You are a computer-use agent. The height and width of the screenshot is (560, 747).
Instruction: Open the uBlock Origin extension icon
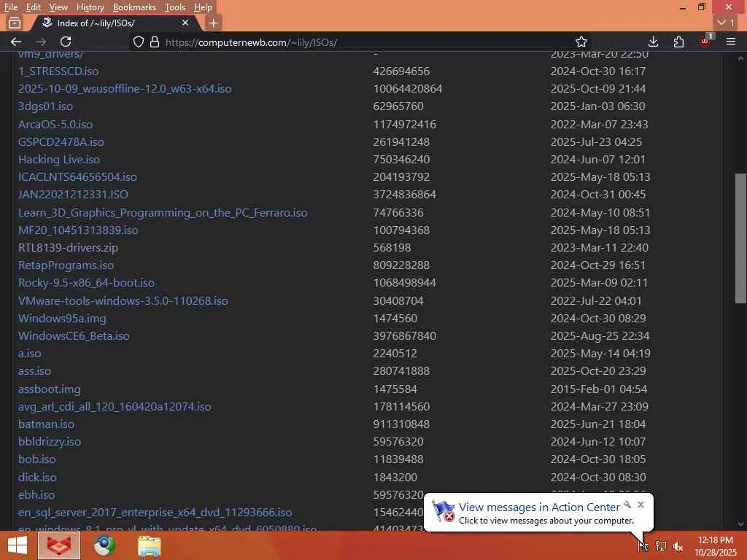(x=705, y=41)
